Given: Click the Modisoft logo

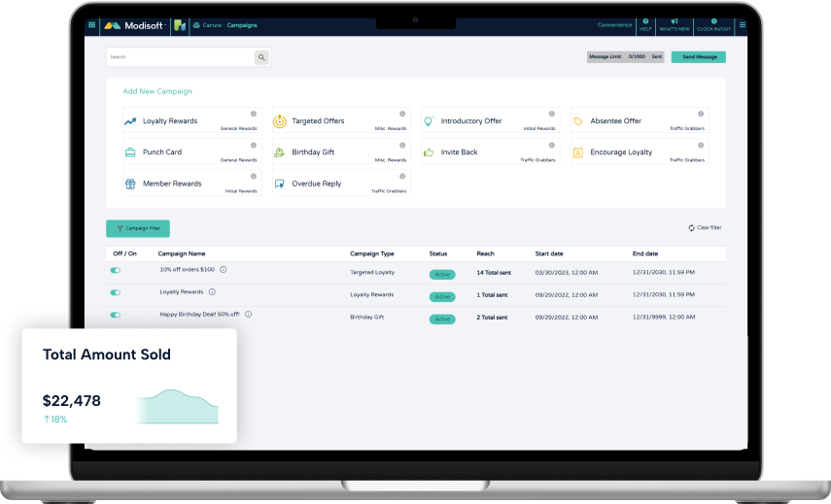Looking at the screenshot, I should click(135, 25).
